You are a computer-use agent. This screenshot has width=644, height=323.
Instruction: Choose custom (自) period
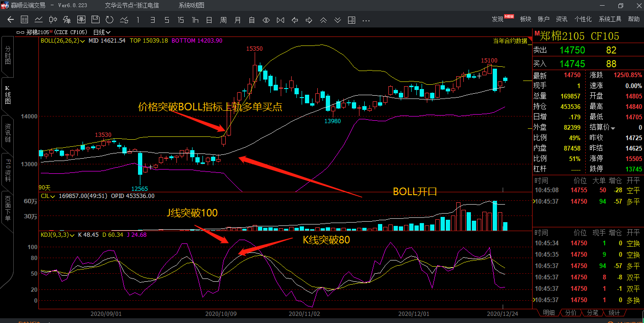(x=252, y=20)
